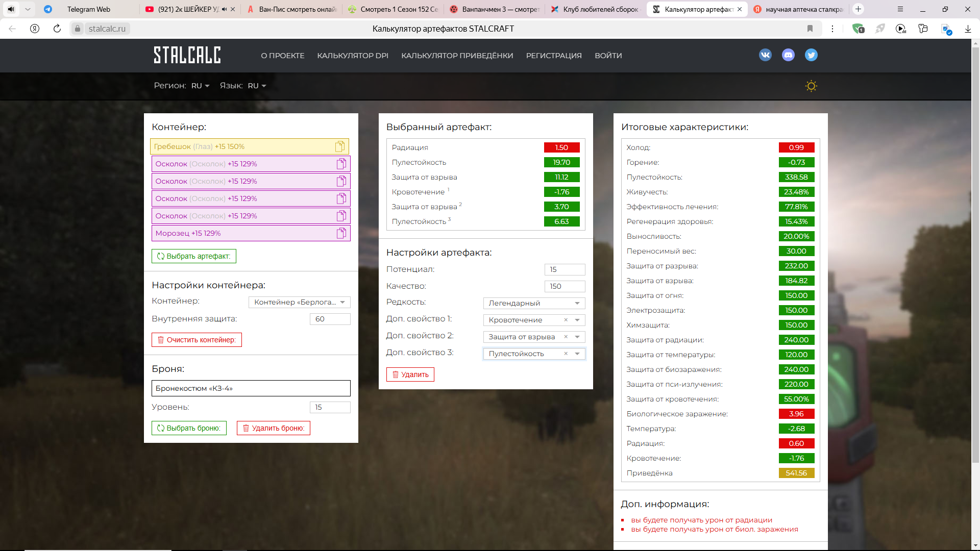
Task: Close the Калькулятор артефактов tab
Action: coord(740,9)
